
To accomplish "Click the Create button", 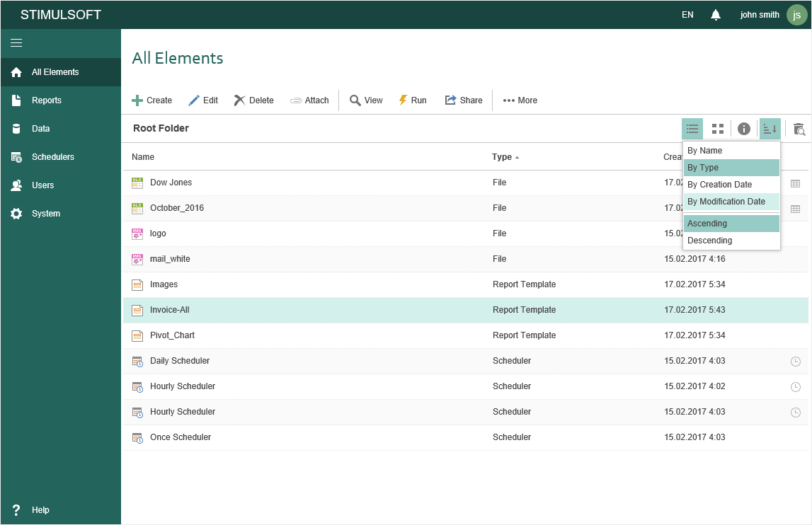I will (151, 100).
